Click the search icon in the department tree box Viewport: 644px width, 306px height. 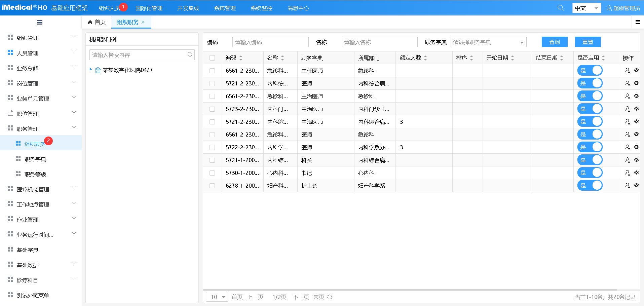click(x=190, y=55)
